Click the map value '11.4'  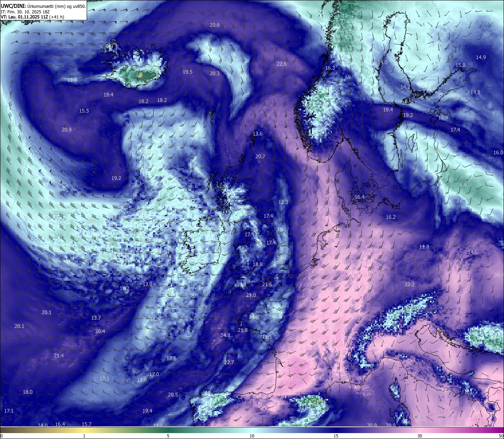click(x=72, y=80)
